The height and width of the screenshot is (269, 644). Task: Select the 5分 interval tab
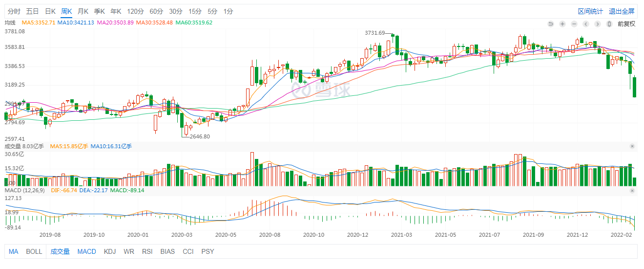(212, 11)
